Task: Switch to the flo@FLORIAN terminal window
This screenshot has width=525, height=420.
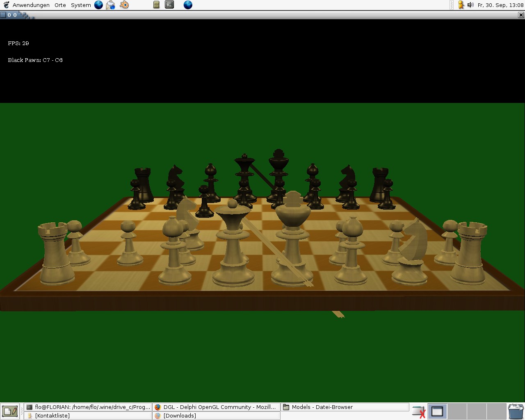Action: (88, 407)
